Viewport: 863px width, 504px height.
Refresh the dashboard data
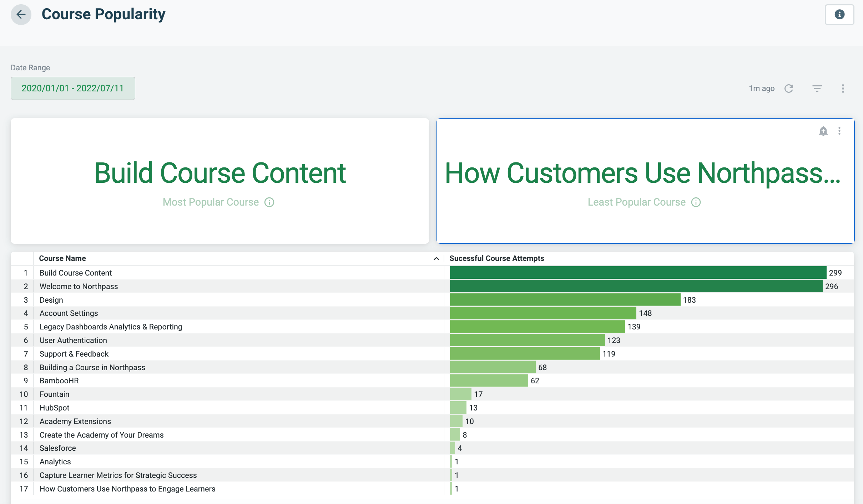pyautogui.click(x=789, y=88)
